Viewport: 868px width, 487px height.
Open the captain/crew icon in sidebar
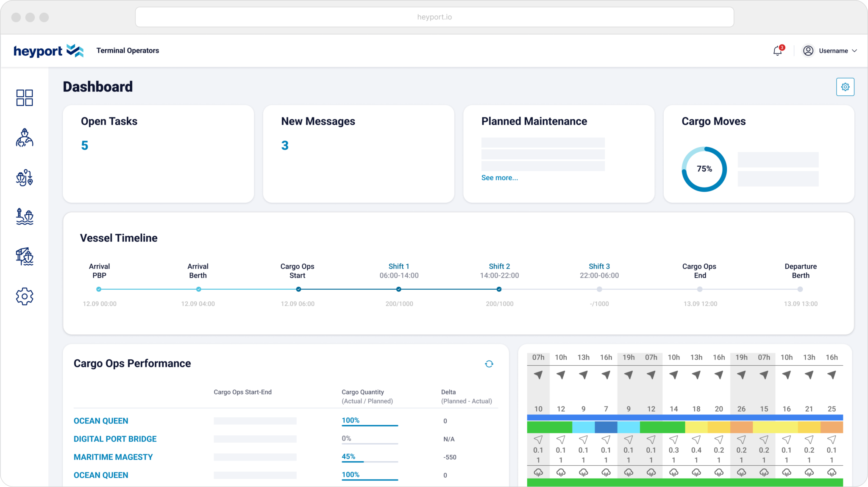25,137
